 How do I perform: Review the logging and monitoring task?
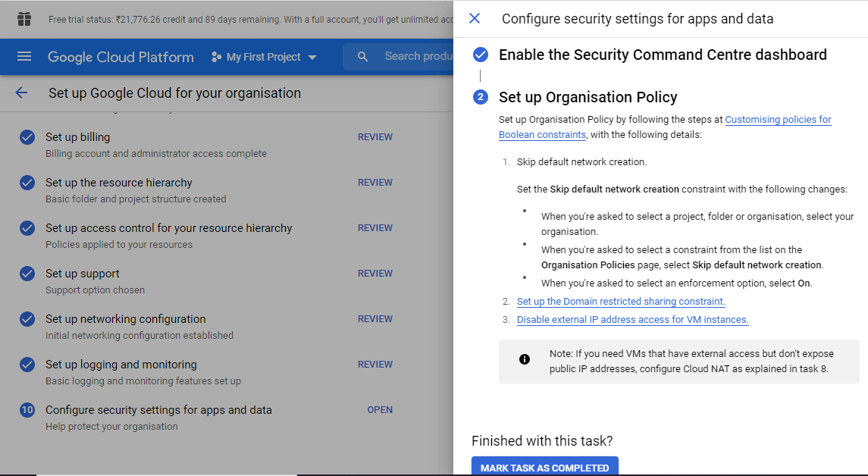[x=374, y=364]
